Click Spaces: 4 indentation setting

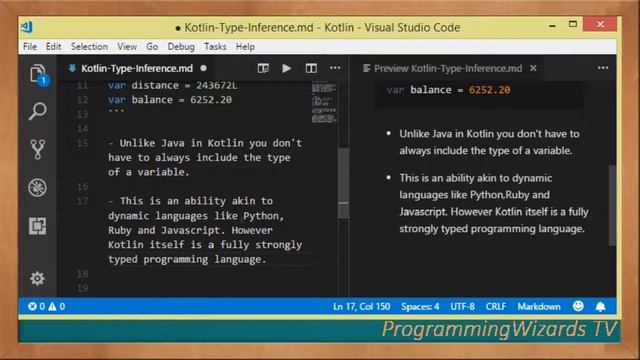coord(420,307)
